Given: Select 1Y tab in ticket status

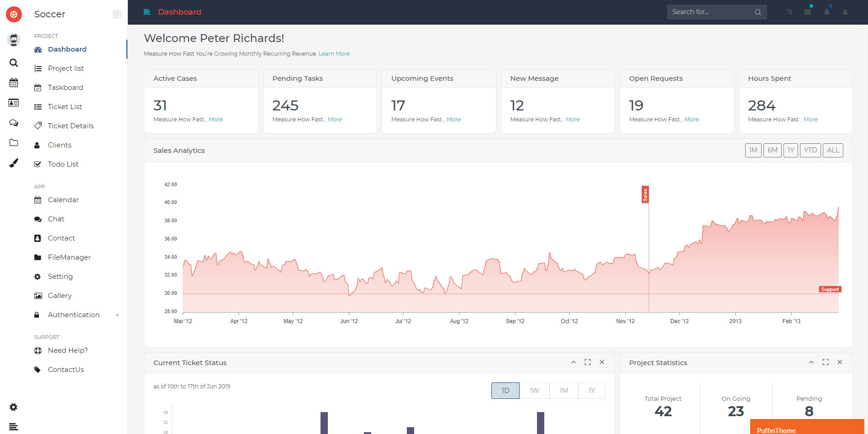Looking at the screenshot, I should 592,391.
